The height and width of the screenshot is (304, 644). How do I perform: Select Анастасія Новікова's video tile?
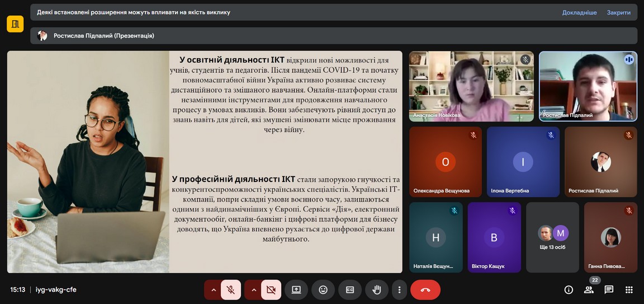coord(471,86)
